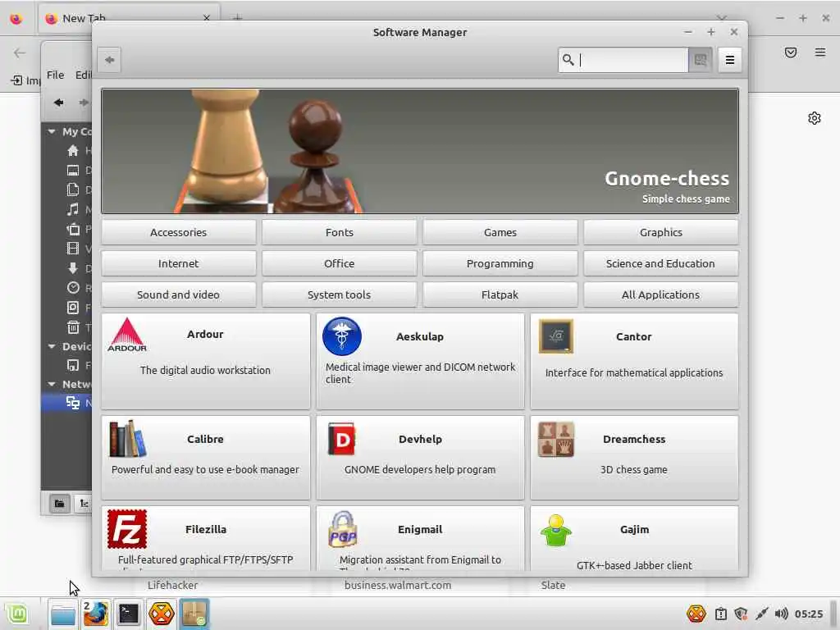Click the Enigmail PGP padlock icon
Screen dimensions: 840x630
(x=342, y=529)
